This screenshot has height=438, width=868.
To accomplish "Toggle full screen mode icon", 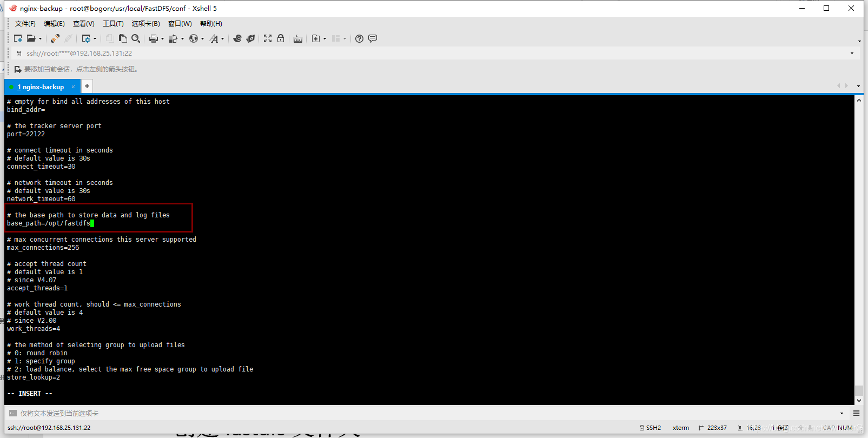I will (268, 38).
